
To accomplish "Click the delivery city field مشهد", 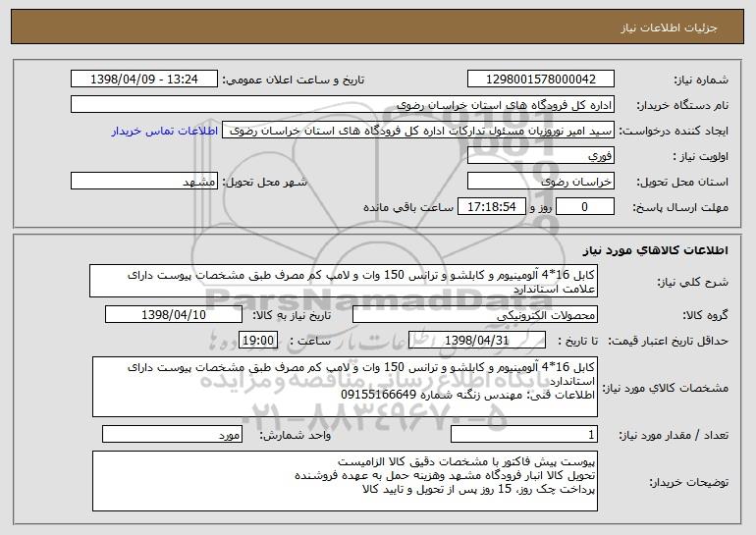I will pyautogui.click(x=144, y=182).
